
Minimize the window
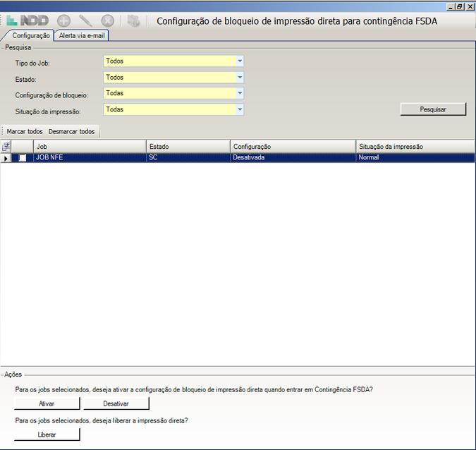451,6
